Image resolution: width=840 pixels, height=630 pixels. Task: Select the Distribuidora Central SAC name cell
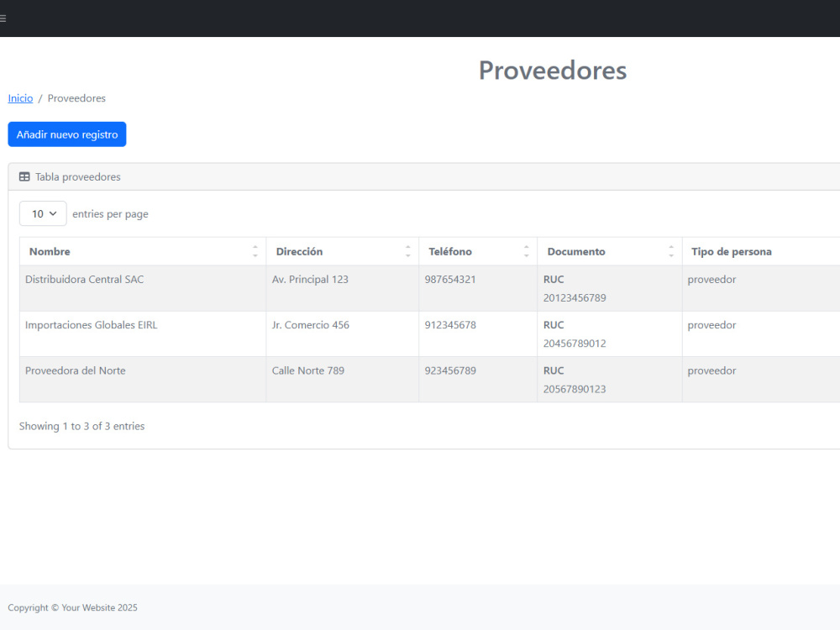pos(143,288)
